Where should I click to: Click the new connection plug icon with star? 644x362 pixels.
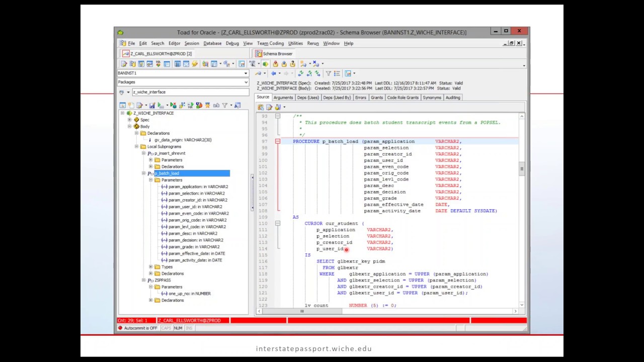(x=303, y=64)
